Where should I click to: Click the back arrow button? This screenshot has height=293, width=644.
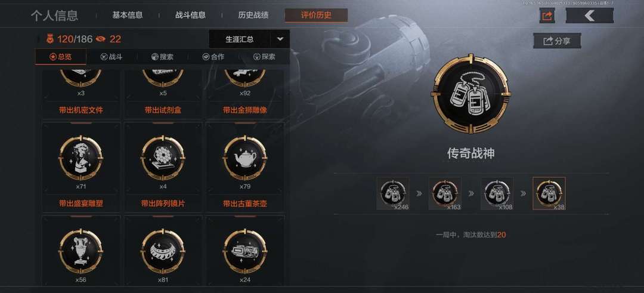pos(589,16)
